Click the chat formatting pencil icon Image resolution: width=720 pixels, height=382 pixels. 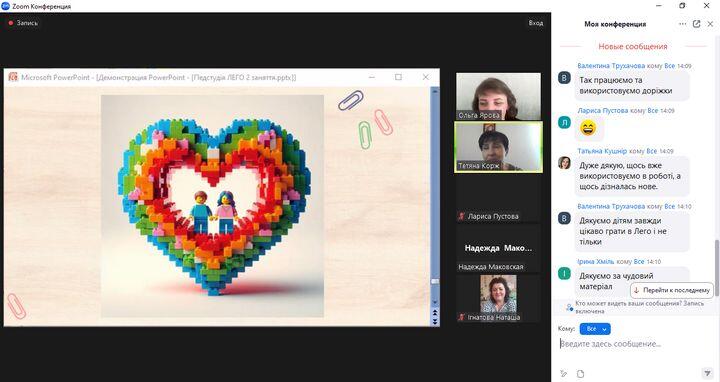(564, 373)
